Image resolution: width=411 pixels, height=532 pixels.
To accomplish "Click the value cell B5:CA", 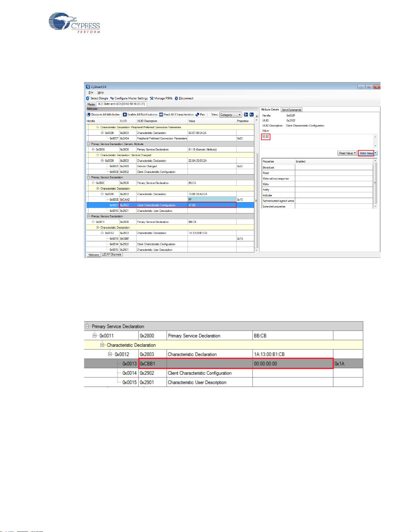I will click(212, 183).
